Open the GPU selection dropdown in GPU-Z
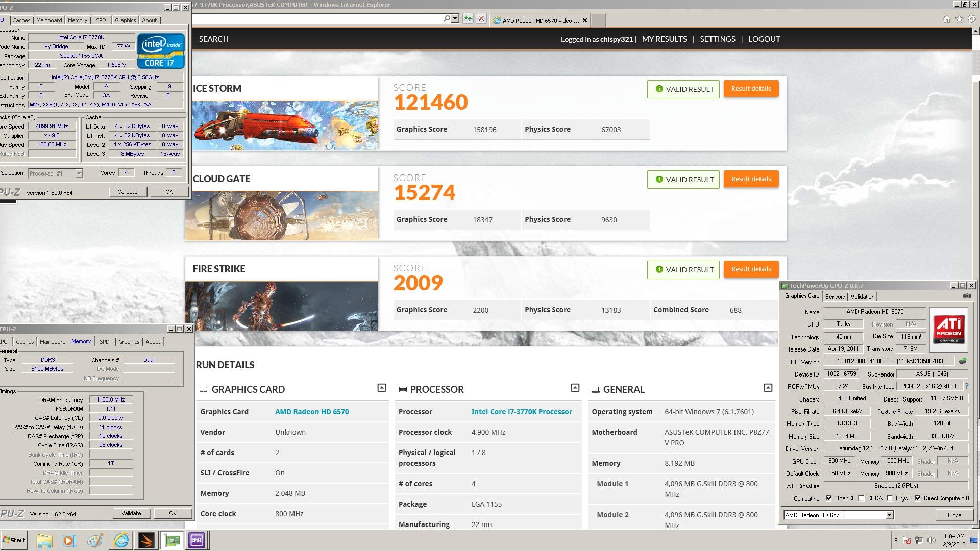 point(889,515)
